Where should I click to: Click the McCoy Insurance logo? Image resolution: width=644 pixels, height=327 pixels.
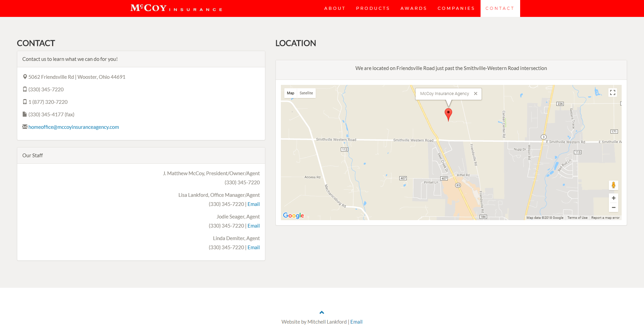click(x=176, y=8)
